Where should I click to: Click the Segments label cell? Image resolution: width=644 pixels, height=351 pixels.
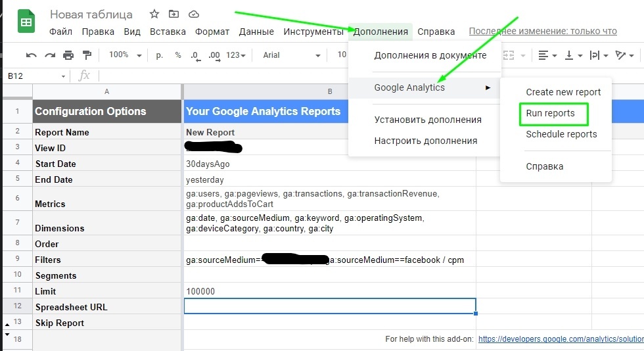pyautogui.click(x=106, y=275)
